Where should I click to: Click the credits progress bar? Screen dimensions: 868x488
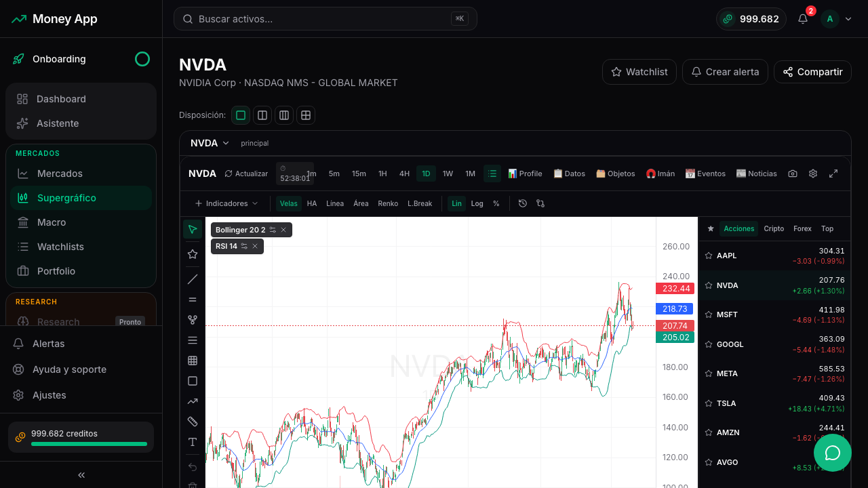click(x=89, y=444)
